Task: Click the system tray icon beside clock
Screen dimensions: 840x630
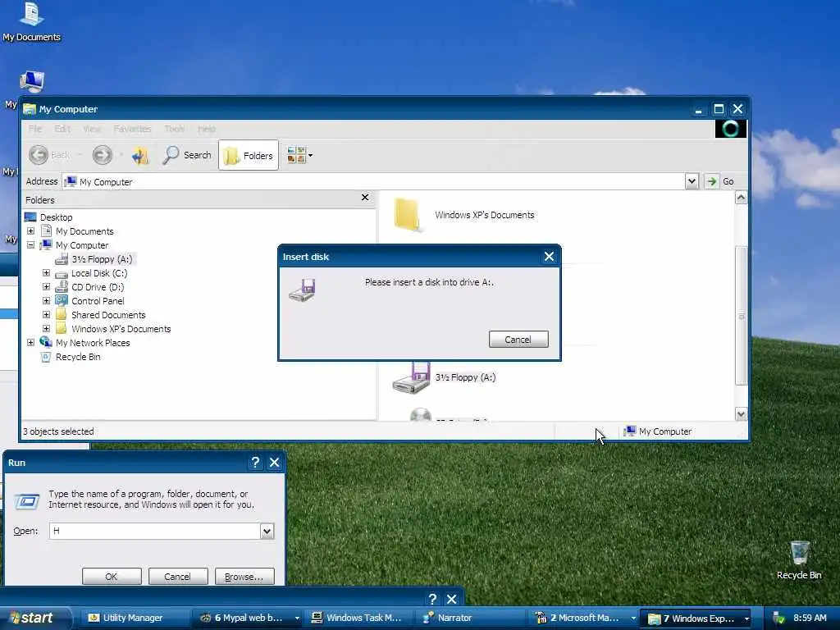Action: coord(779,618)
